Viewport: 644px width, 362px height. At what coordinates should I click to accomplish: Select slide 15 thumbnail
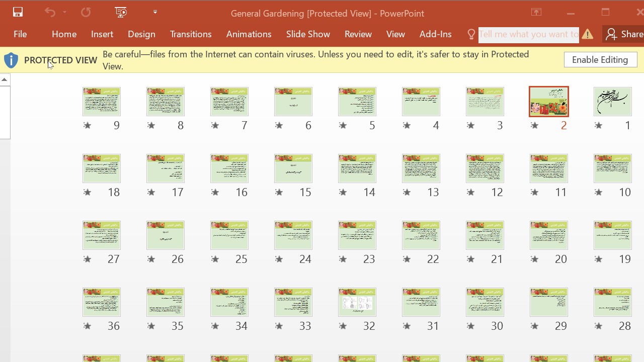293,168
